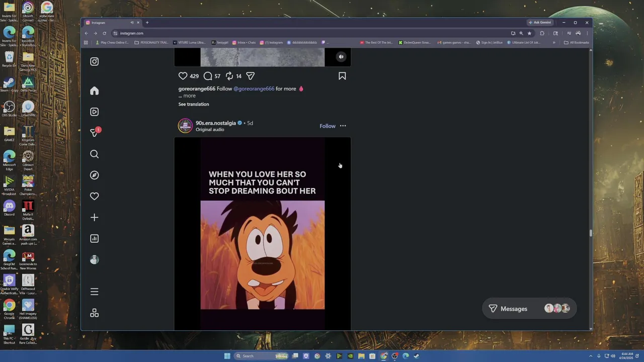This screenshot has width=644, height=362.
Task: Share the goreorange666 post via paper plane
Action: point(251,76)
